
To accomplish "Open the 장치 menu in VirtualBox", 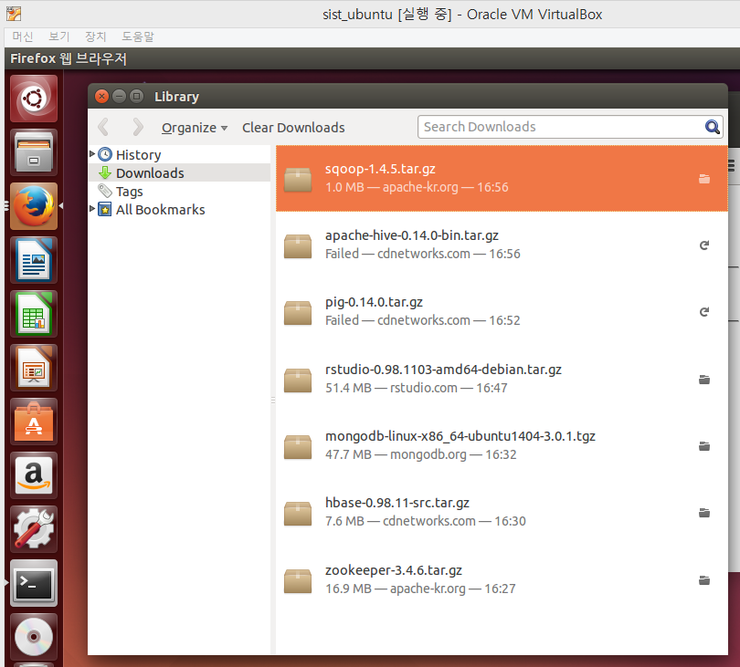I will coord(96,36).
